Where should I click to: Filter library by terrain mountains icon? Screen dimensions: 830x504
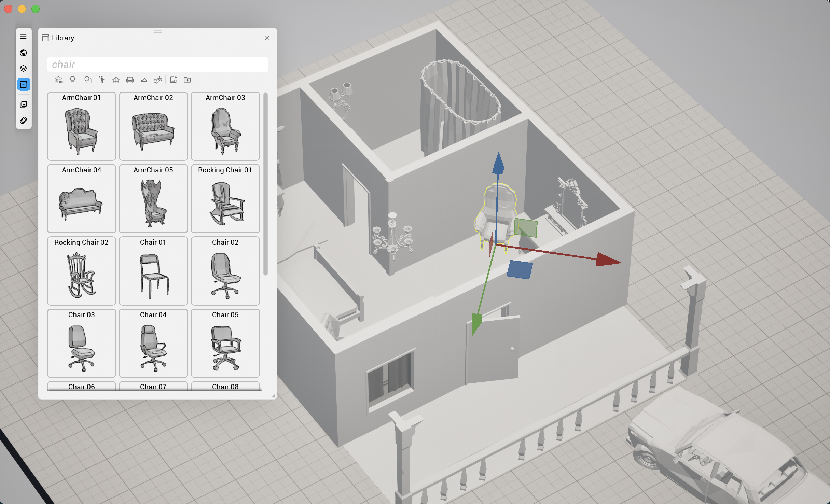click(x=144, y=80)
